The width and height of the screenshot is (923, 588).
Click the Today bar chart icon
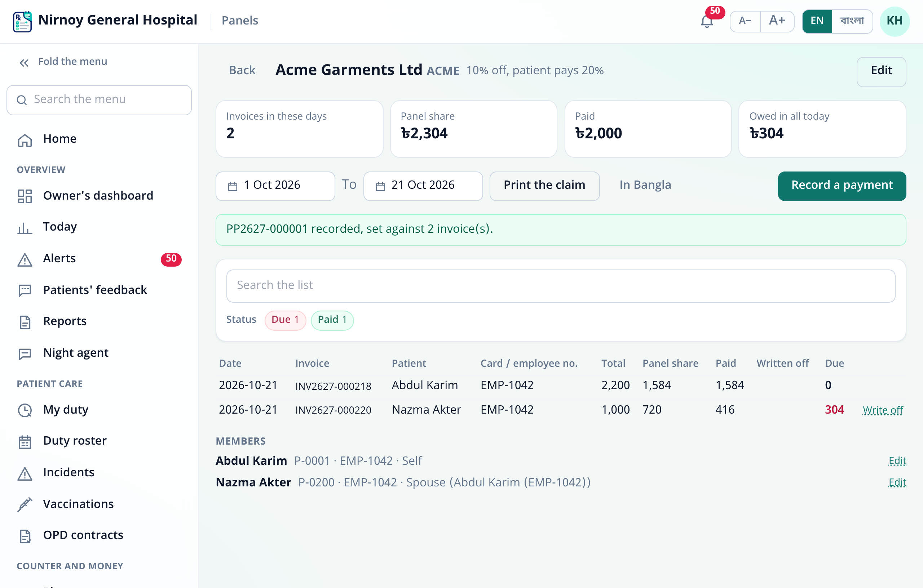[25, 228]
